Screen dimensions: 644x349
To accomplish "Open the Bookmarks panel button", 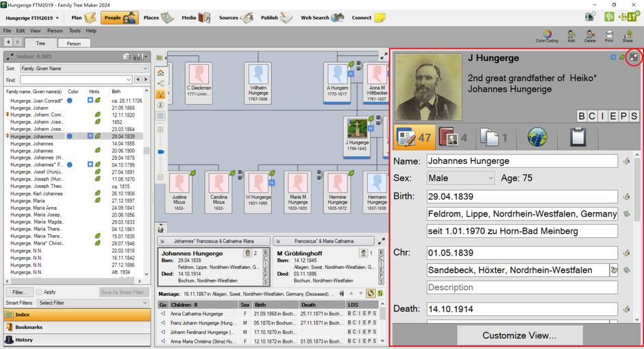I will (77, 327).
